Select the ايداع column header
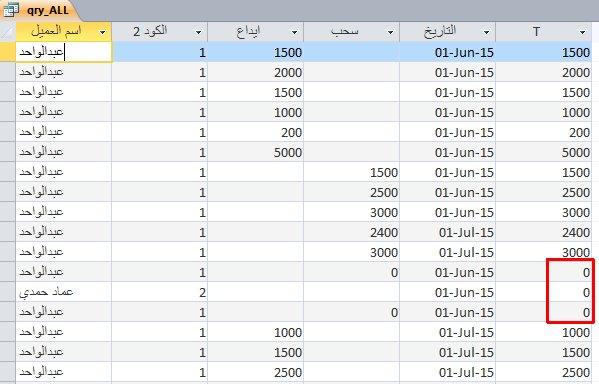The width and height of the screenshot is (599, 384). (256, 32)
